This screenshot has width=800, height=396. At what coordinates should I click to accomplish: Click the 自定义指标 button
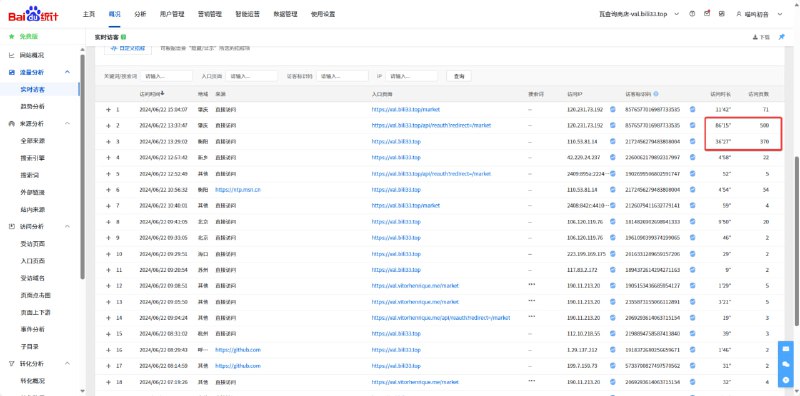pos(129,48)
